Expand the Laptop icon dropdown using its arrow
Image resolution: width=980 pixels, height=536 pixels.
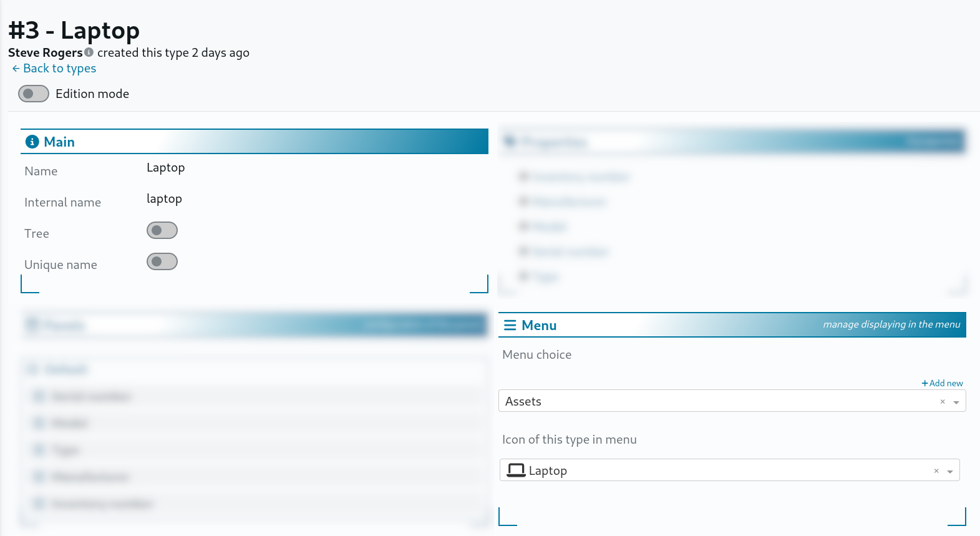(949, 472)
